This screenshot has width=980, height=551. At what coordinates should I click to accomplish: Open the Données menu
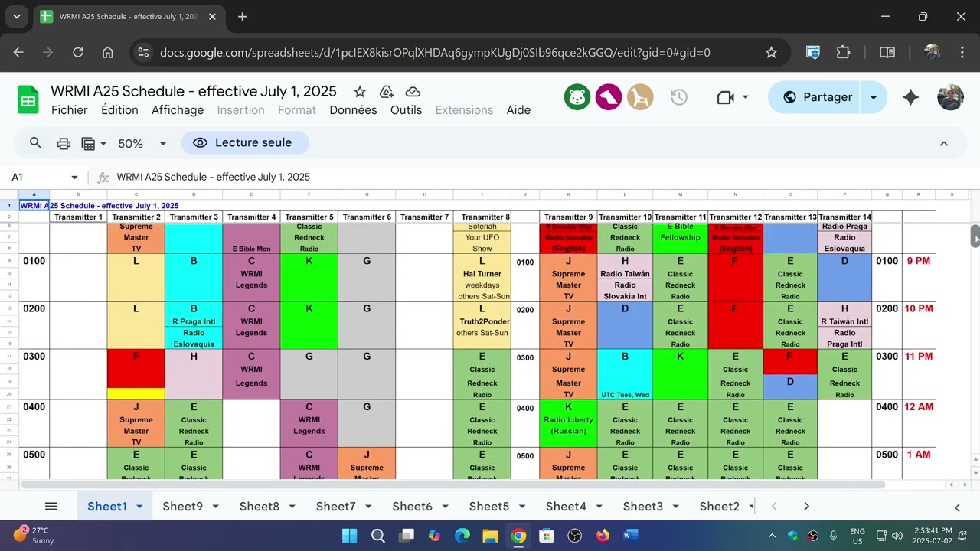pyautogui.click(x=353, y=110)
